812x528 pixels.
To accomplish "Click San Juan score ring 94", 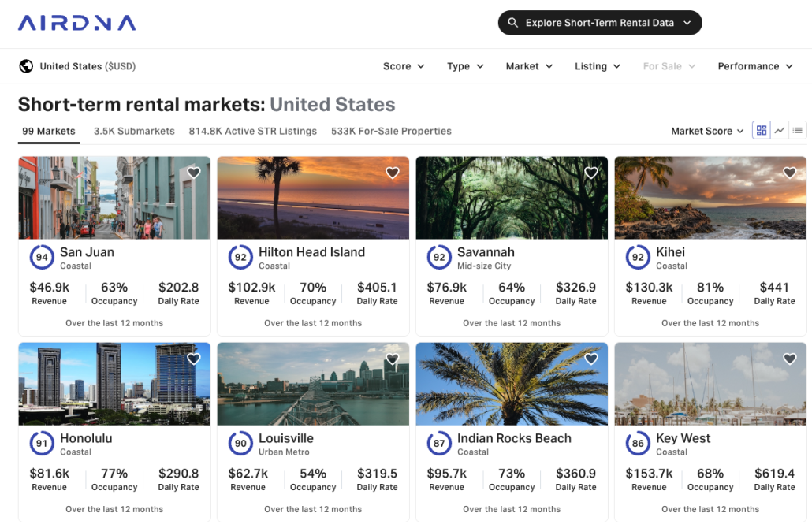I will 42,257.
